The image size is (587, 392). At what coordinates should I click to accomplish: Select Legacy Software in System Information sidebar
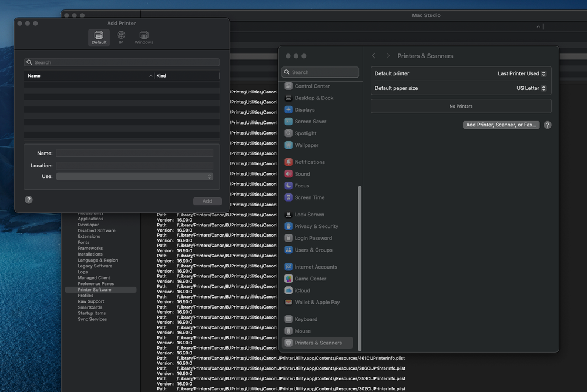pos(95,266)
